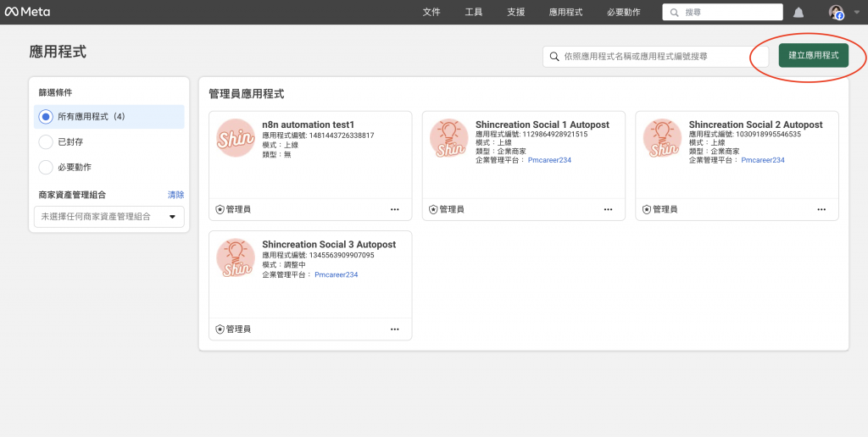Select the 必要動作 filter radio
The height and width of the screenshot is (437, 868).
pos(46,167)
